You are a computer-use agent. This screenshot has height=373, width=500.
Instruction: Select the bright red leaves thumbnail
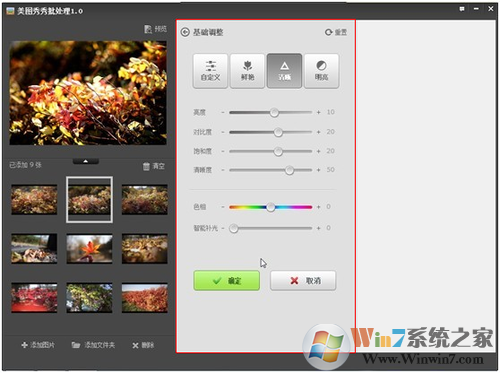[x=34, y=298]
